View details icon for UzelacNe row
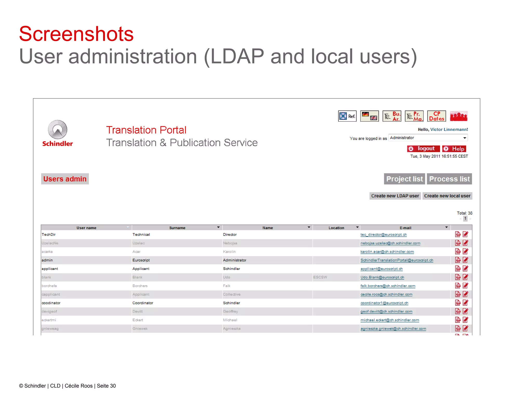The image size is (532, 399). coord(458,243)
